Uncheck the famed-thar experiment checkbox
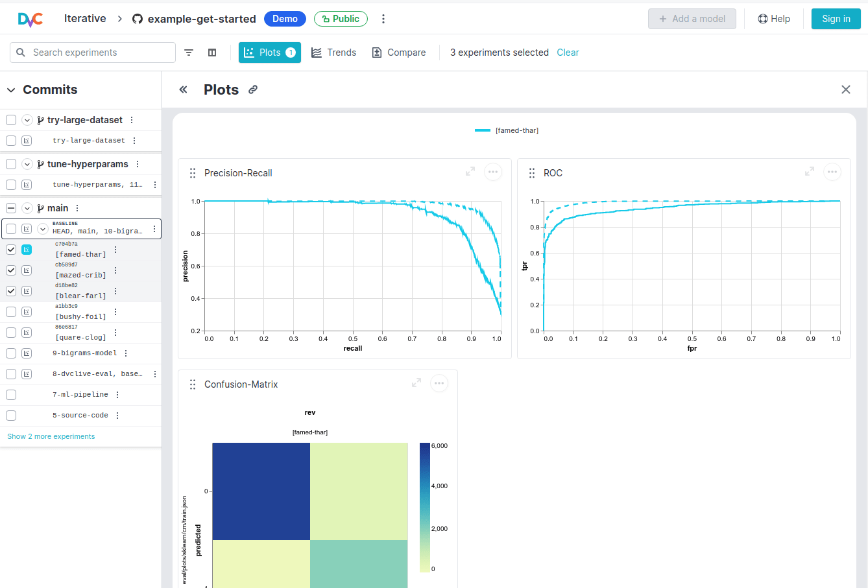This screenshot has width=868, height=588. 10,249
